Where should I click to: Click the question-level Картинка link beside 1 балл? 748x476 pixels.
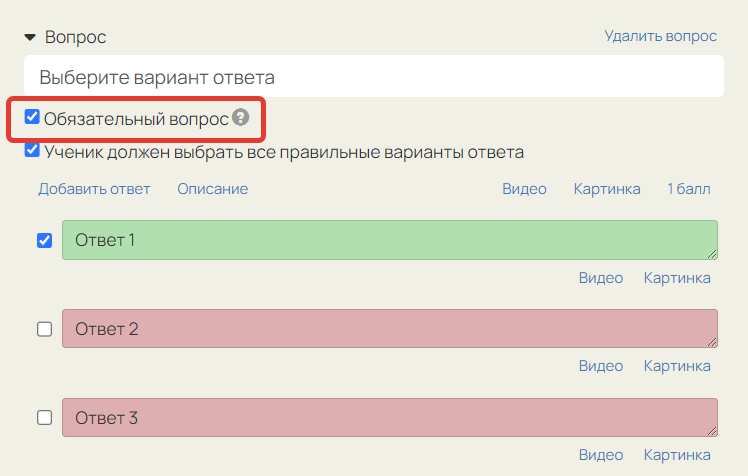[x=607, y=189]
